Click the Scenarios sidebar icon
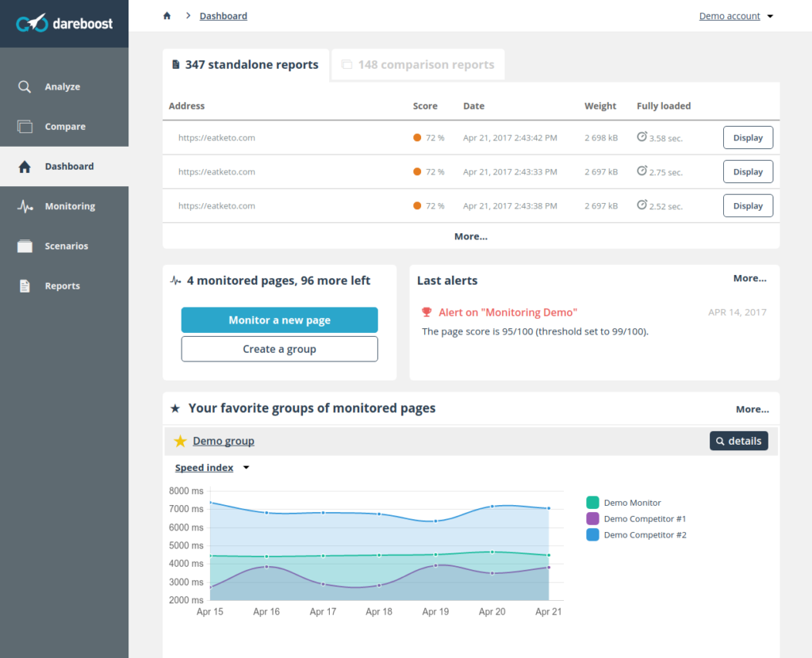Image resolution: width=812 pixels, height=658 pixels. coord(25,247)
